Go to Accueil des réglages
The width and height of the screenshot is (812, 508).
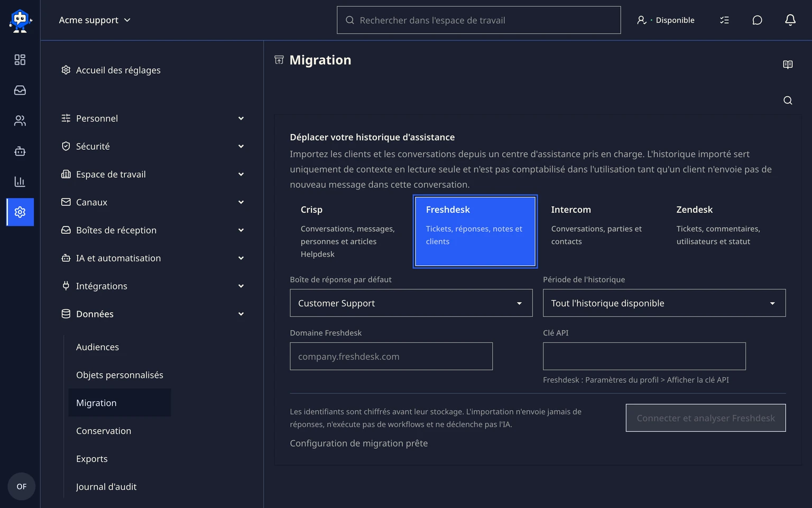[111, 70]
